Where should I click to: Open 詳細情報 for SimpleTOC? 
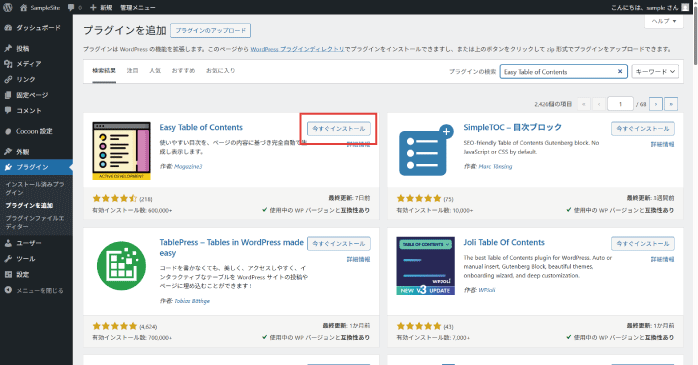coord(662,144)
